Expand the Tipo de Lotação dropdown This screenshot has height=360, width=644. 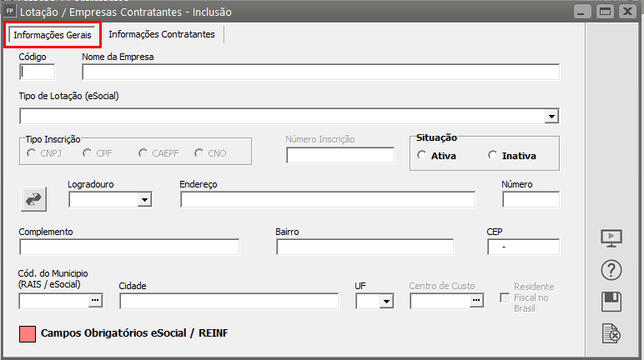(x=551, y=116)
